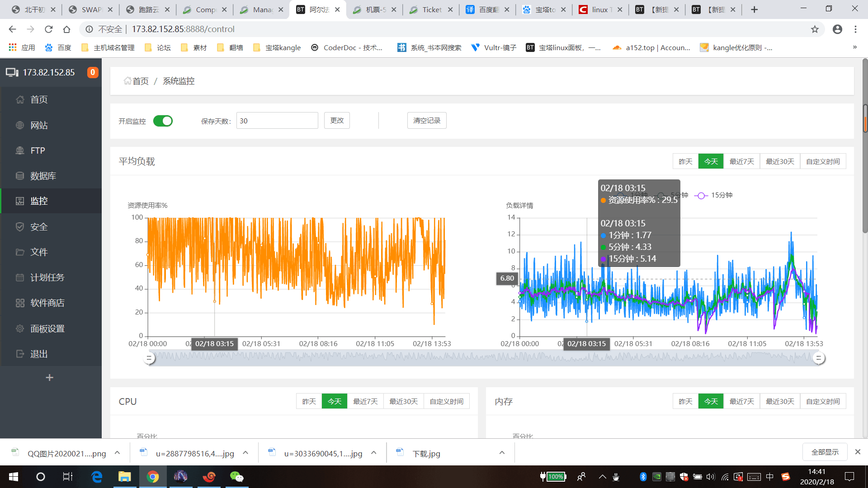Select 昨天 in the CPU panel
Viewport: 868px width, 488px height.
pyautogui.click(x=309, y=401)
